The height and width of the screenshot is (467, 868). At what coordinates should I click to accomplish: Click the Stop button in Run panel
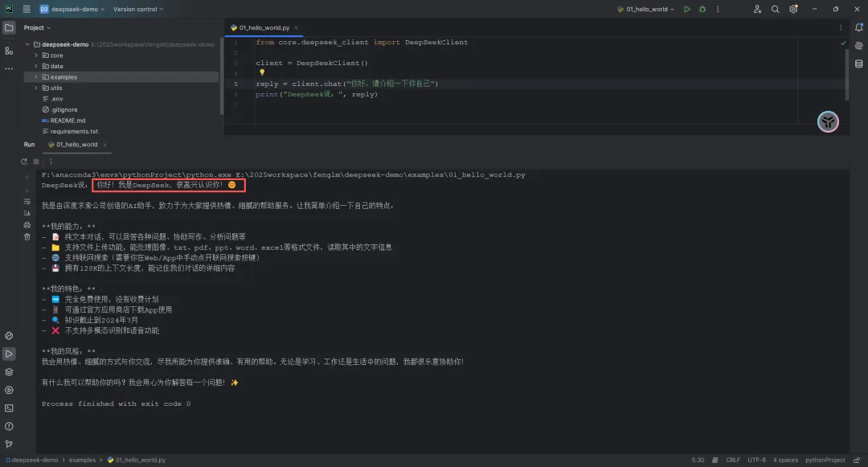tap(36, 162)
